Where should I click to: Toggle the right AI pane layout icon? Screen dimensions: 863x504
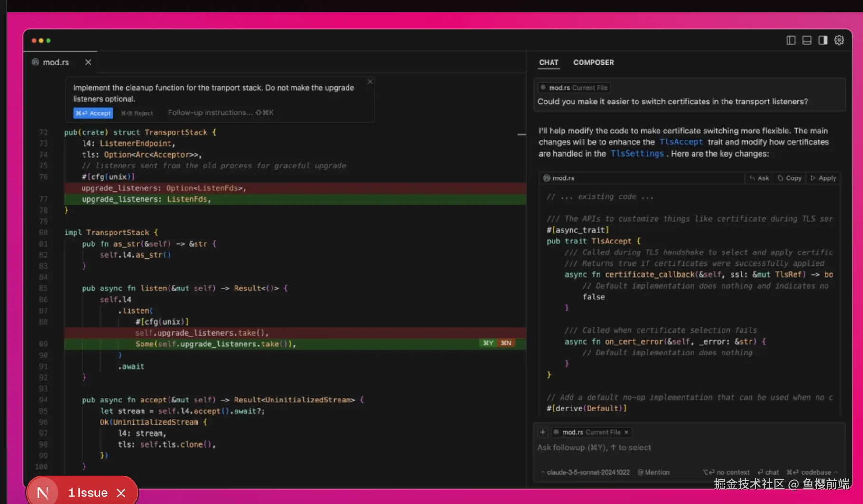[x=823, y=40]
